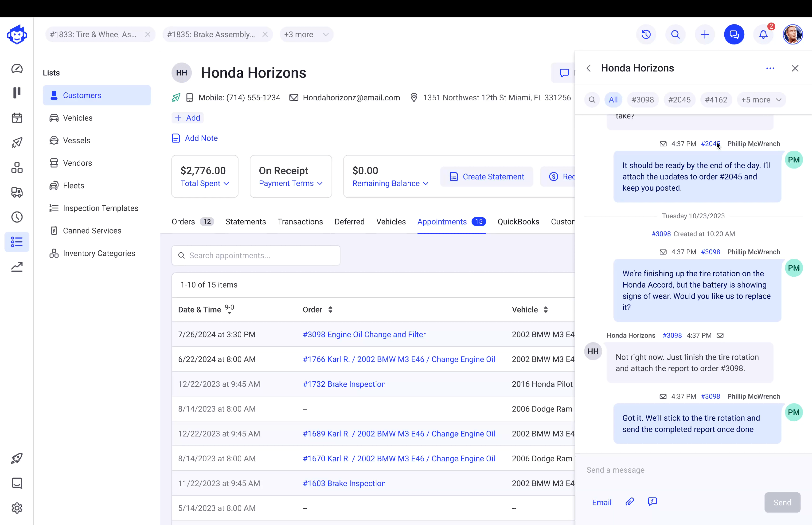Open the dashboard speedometer icon in sidebar
The height and width of the screenshot is (525, 812).
[17, 68]
